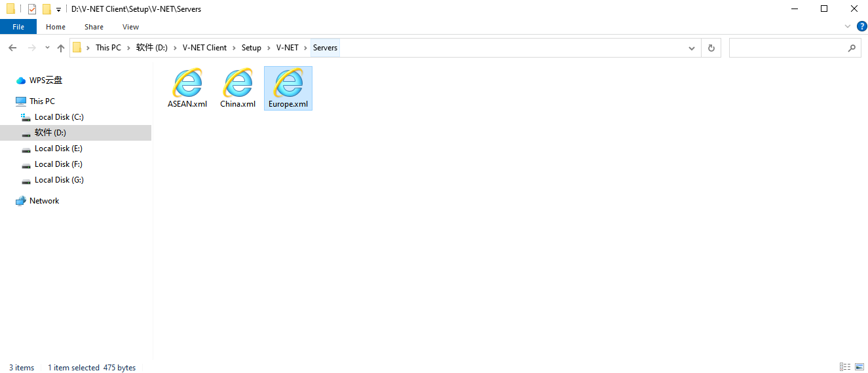The image size is (868, 373).
Task: Click the 软件 (D:) breadcrumb
Action: point(152,48)
